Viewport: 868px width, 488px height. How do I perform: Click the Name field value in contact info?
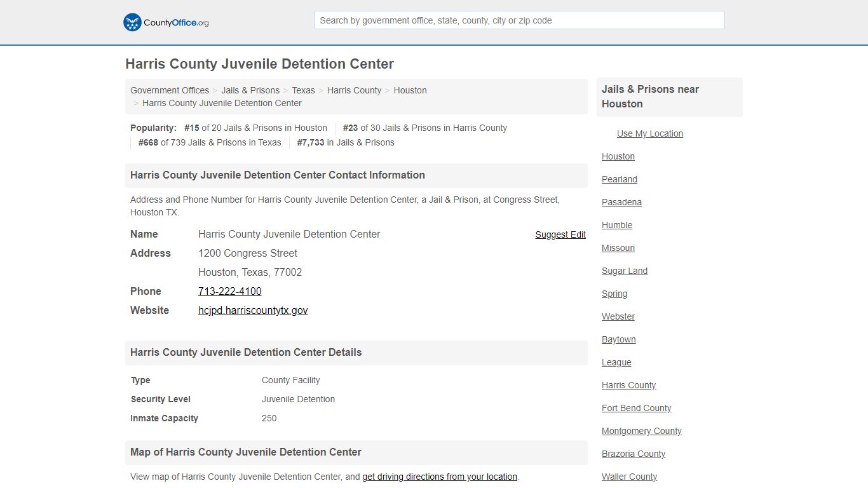pyautogui.click(x=289, y=234)
